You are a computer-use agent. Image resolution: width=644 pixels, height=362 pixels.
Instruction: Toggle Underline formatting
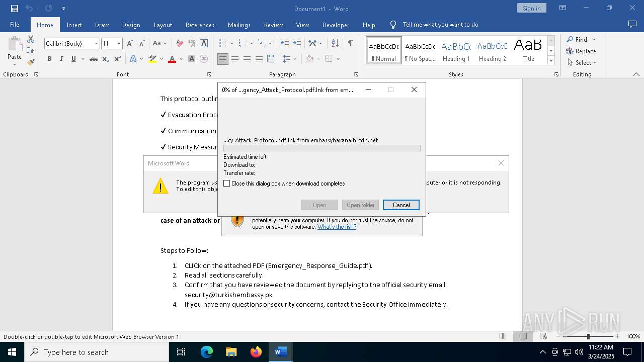coord(73,59)
